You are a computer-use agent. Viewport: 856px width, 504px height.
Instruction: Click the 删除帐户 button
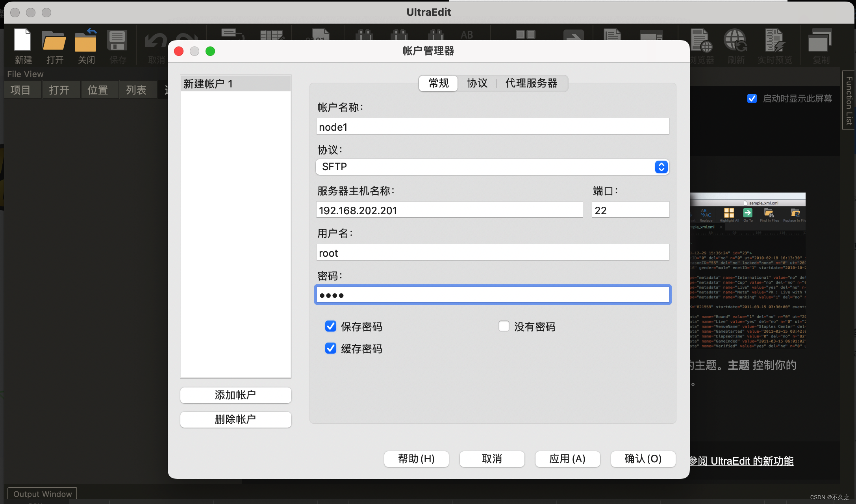(x=235, y=419)
